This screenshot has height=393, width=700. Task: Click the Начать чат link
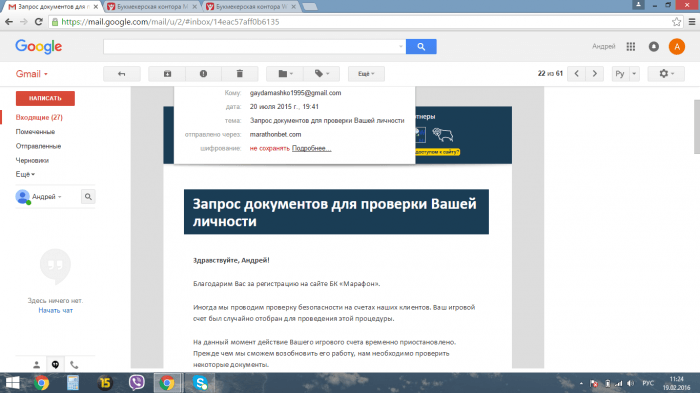pos(55,310)
